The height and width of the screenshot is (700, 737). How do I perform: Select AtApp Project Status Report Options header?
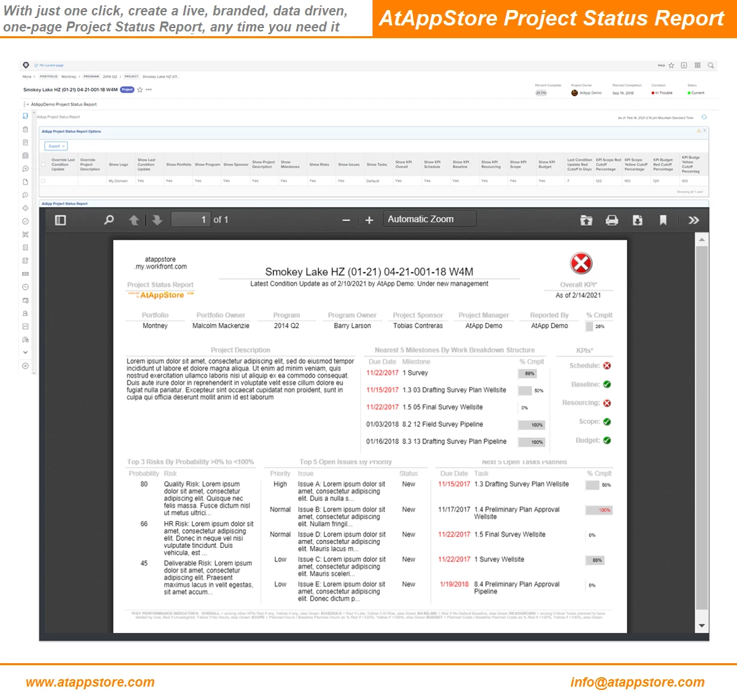72,131
